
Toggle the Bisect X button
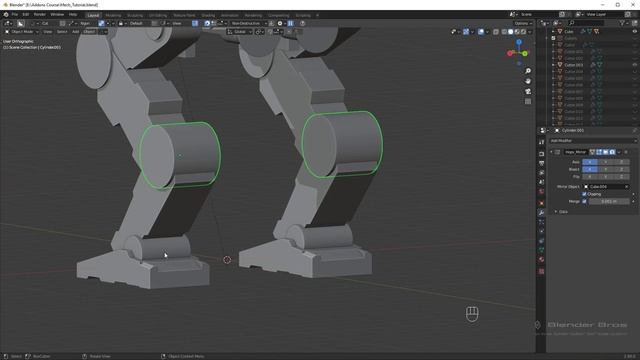tap(590, 169)
